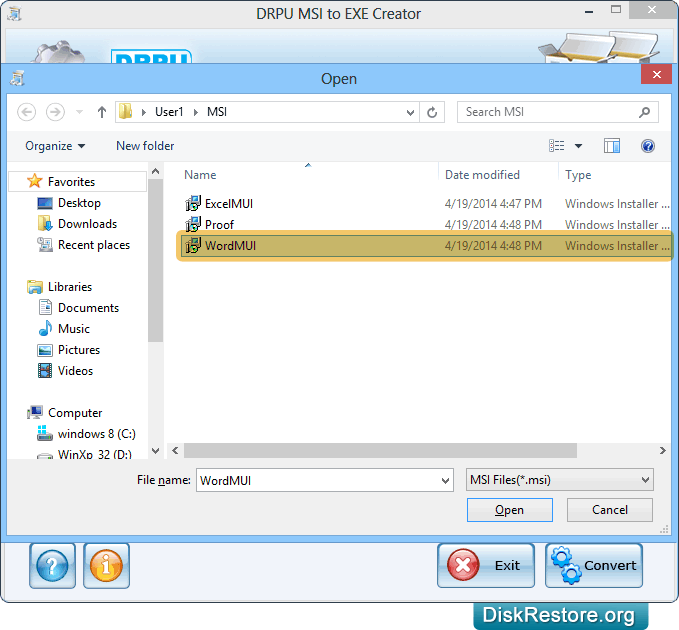
Task: Cancel the Open dialog
Action: (610, 510)
